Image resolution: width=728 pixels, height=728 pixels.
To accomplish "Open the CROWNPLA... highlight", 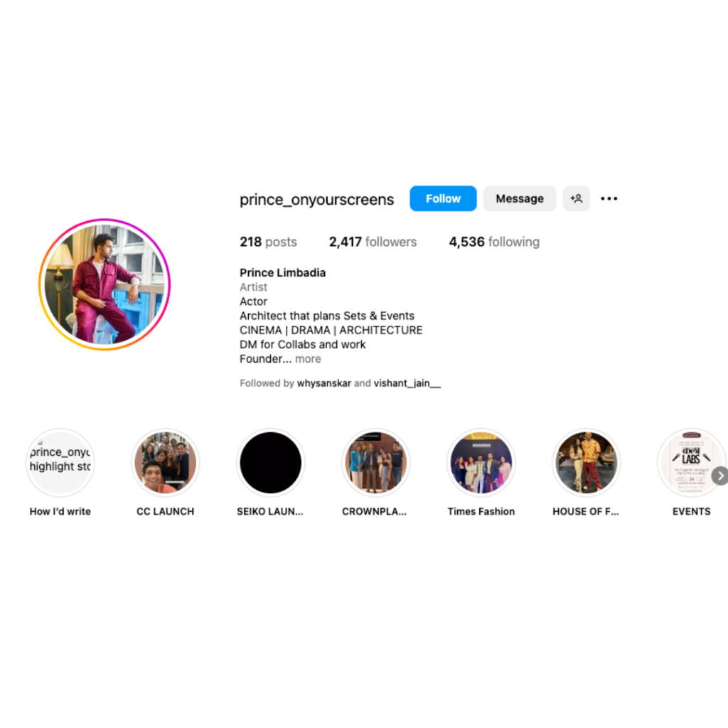I will coord(375,462).
